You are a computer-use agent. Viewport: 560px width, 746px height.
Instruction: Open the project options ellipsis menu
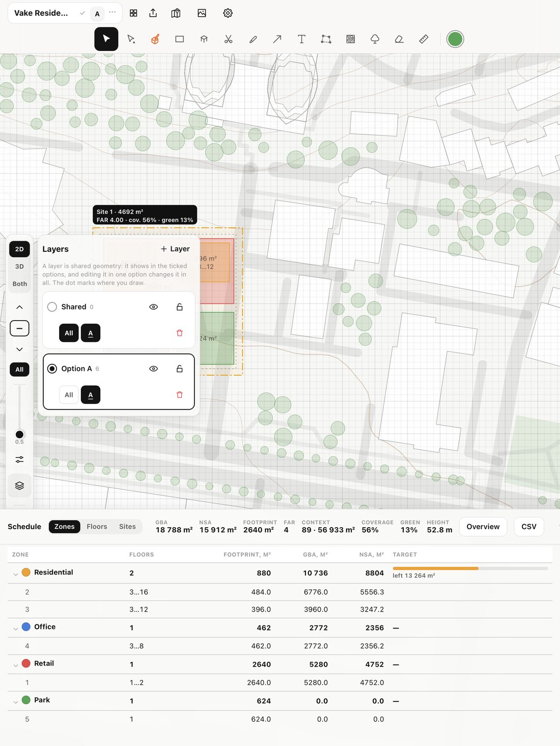point(113,12)
